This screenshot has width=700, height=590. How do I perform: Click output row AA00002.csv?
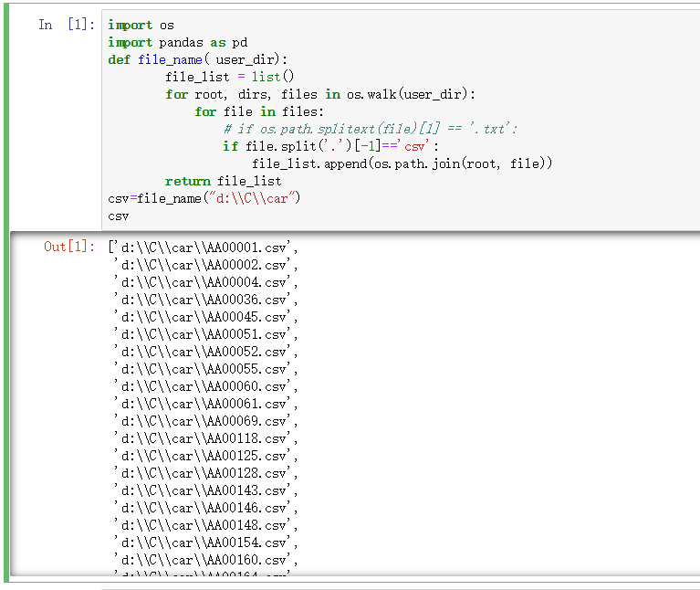click(206, 265)
